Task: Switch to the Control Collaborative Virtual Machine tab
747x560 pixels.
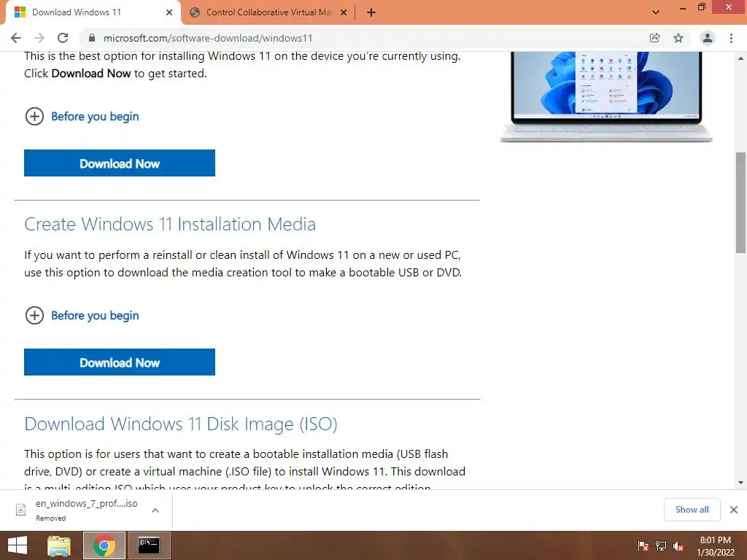Action: 268,12
